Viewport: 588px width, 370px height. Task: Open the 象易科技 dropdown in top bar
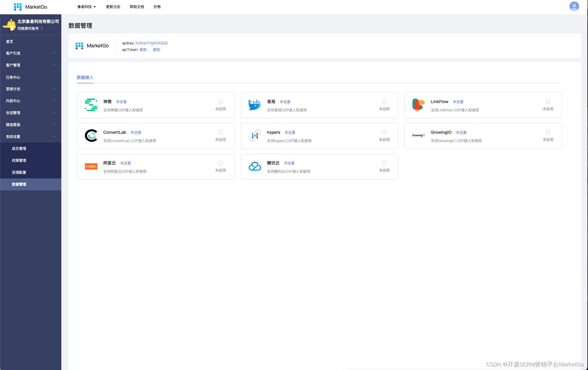tap(86, 7)
